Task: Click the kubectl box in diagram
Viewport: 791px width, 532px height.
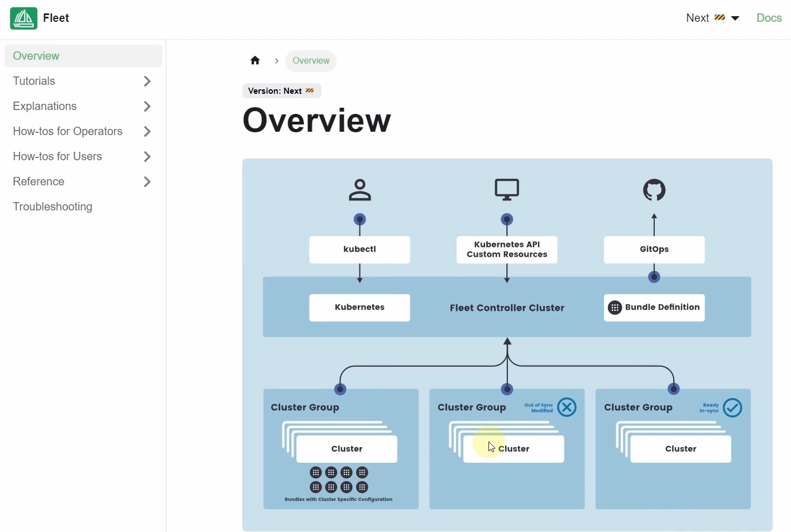Action: coord(359,250)
